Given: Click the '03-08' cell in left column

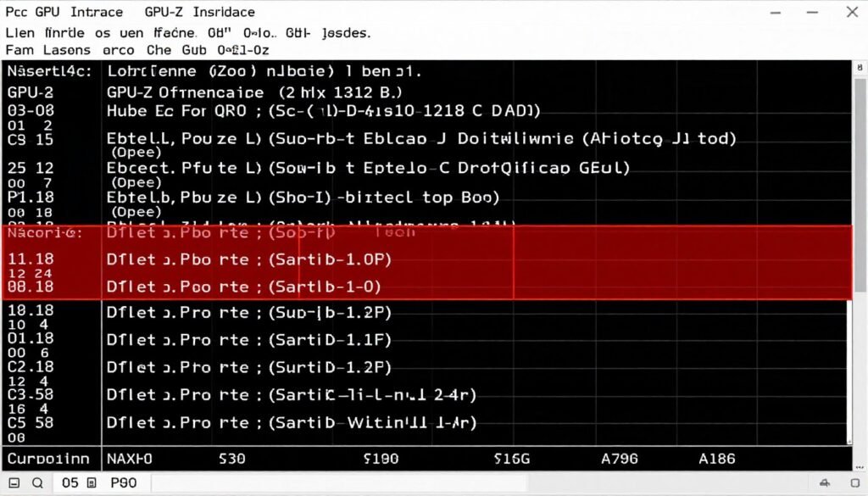Looking at the screenshot, I should [x=31, y=111].
